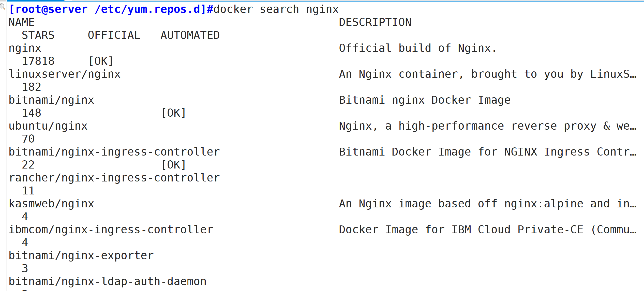Select the ubuntu/nginx image name
644x291 pixels.
pyautogui.click(x=48, y=126)
